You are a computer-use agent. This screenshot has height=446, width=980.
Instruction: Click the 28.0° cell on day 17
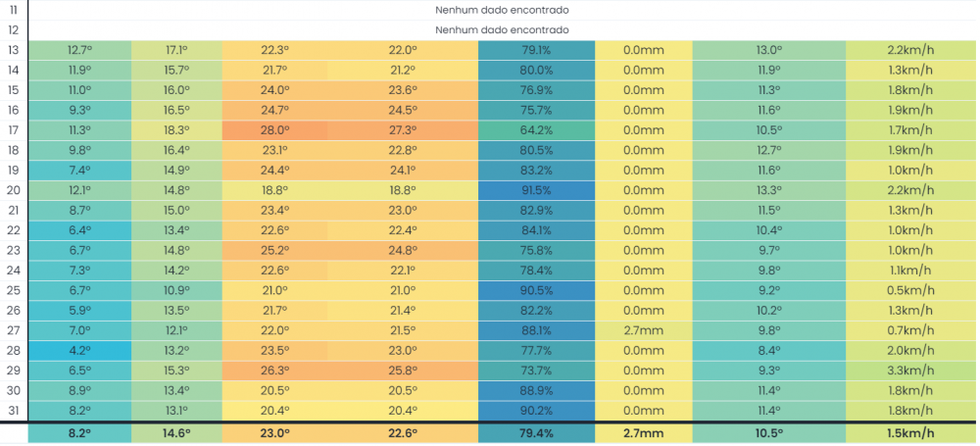[x=274, y=130]
